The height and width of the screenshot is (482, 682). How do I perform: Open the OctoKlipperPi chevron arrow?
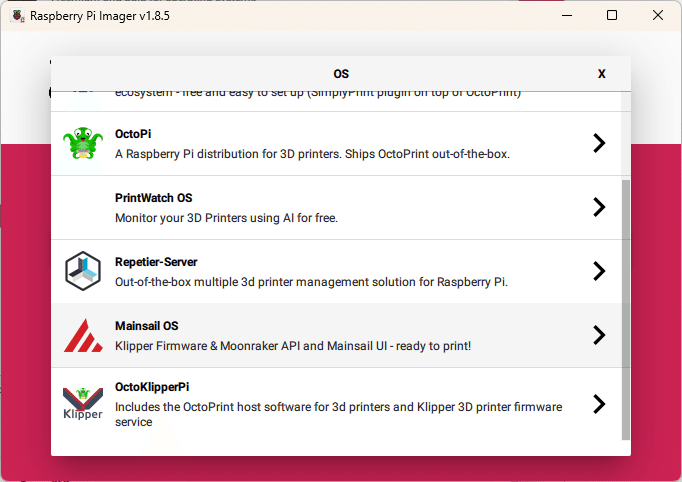pyautogui.click(x=599, y=404)
